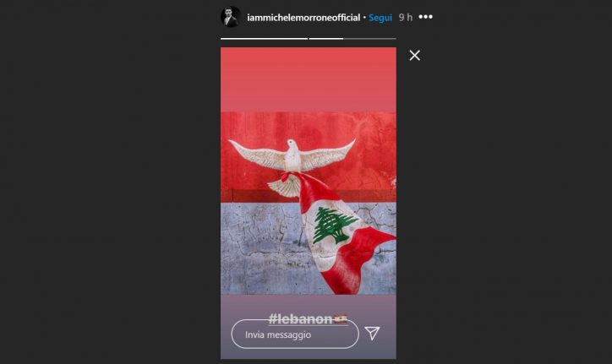Skip to the third story progress segment
This screenshot has width=612, height=364.
pos(369,39)
